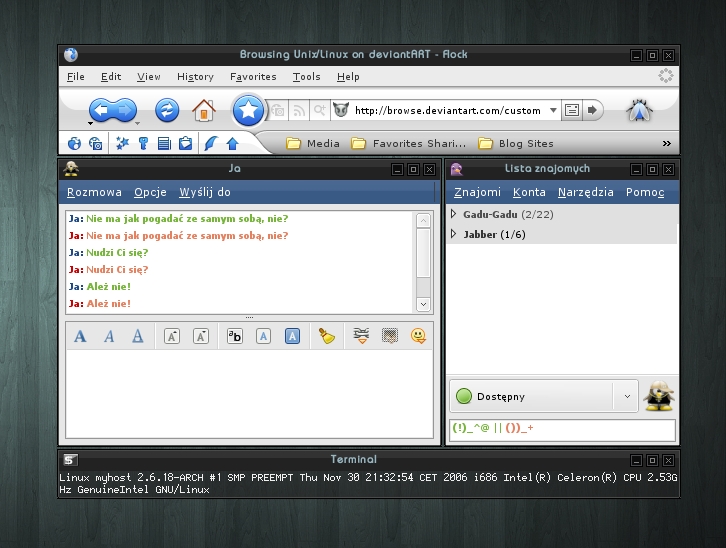The image size is (726, 548).
Task: Click the Go arrow button next to address bar
Action: (x=592, y=110)
